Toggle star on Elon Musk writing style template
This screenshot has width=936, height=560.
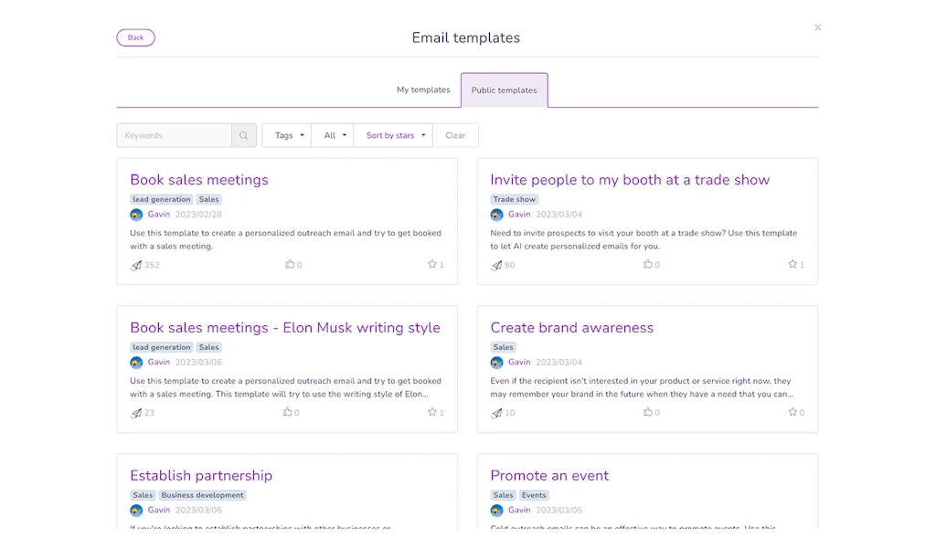tap(432, 413)
